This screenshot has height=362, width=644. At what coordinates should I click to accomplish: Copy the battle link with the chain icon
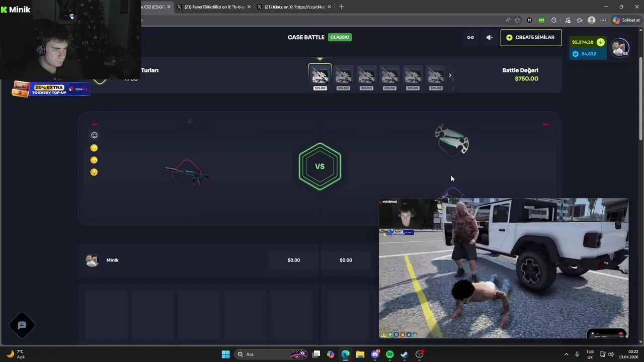coord(470,37)
